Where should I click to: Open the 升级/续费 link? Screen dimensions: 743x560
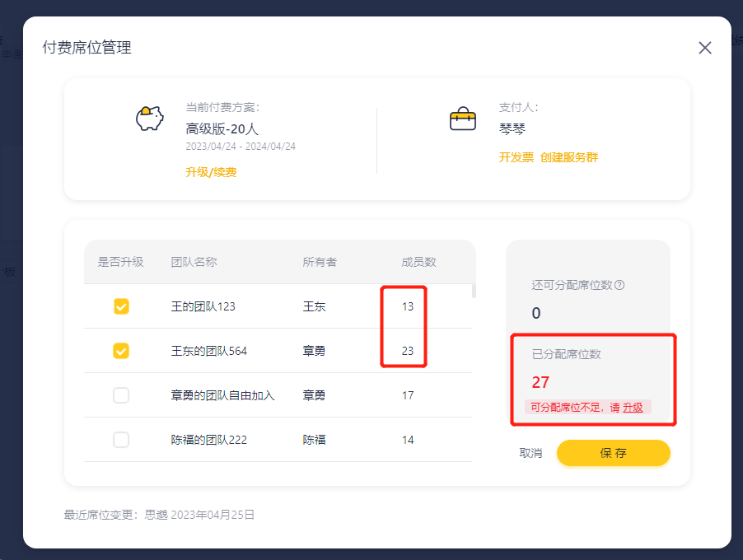211,172
